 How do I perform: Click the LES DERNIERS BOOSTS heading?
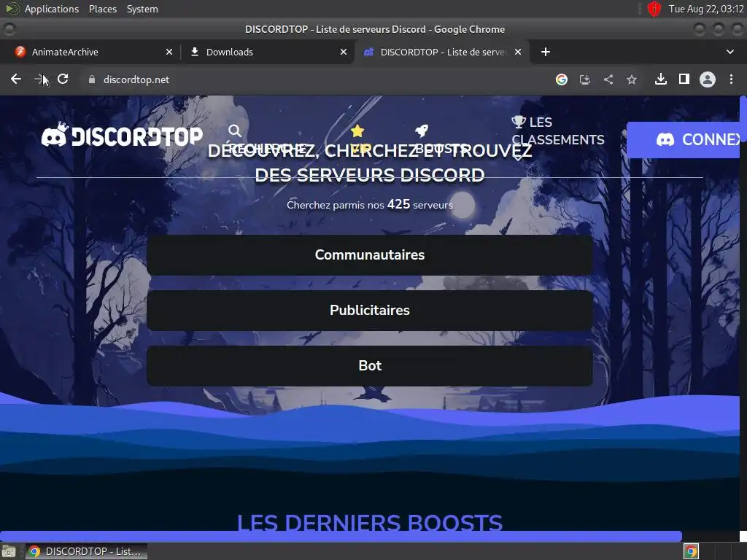click(370, 522)
